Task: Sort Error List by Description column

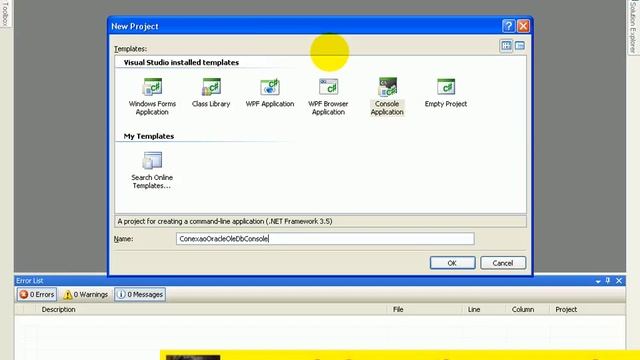Action: coord(211,309)
